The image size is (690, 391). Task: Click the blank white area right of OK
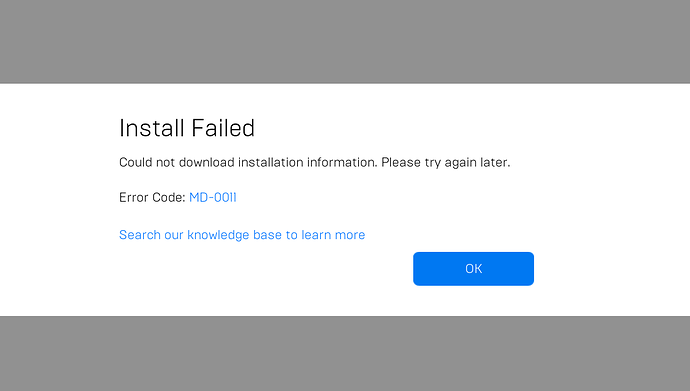612,269
